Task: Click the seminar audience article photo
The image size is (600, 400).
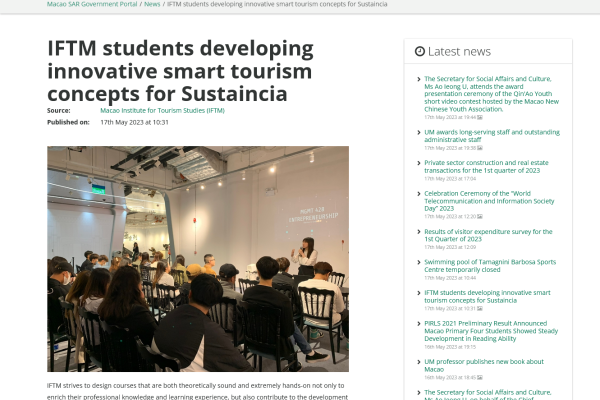Action: [198, 258]
